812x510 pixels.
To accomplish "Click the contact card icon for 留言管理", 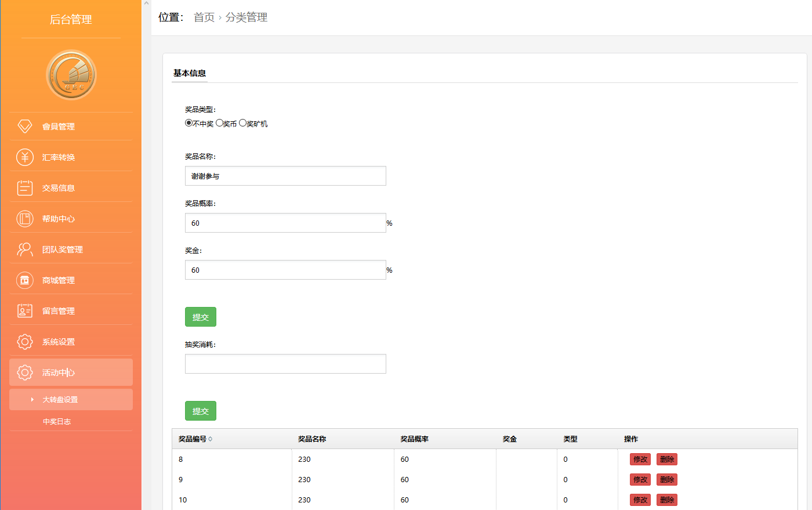I will [24, 311].
